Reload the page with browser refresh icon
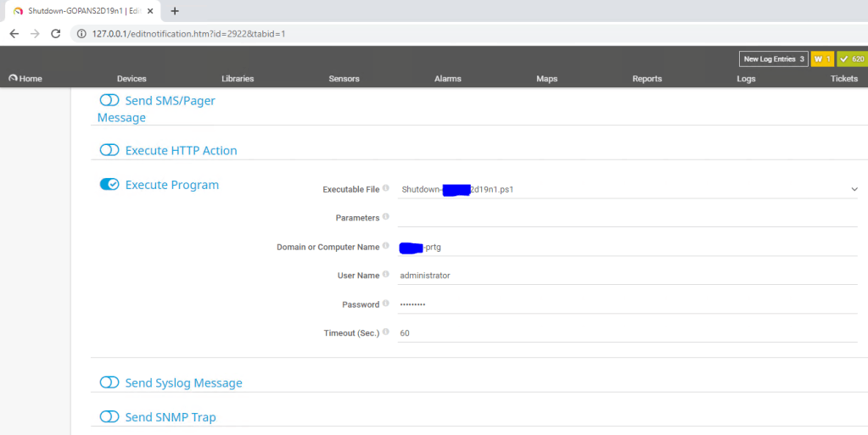868x435 pixels. point(56,34)
